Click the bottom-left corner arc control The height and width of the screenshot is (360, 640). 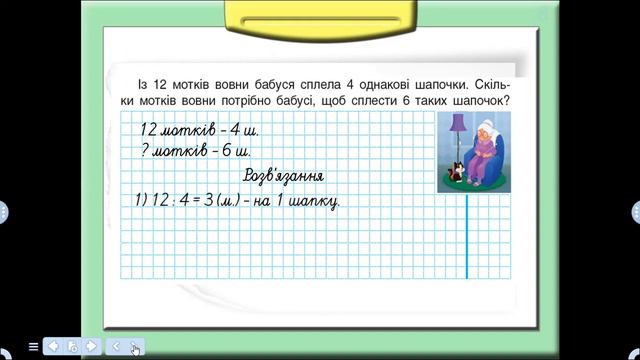pos(5,354)
